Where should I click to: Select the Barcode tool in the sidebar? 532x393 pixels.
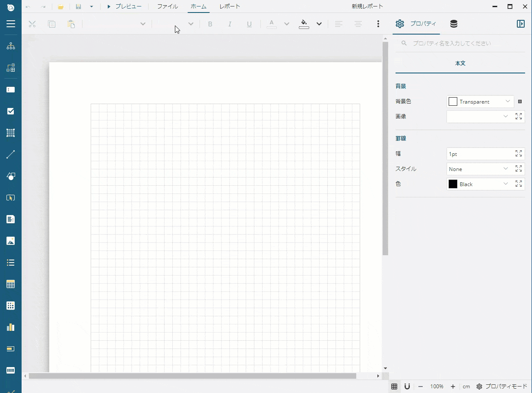pyautogui.click(x=10, y=370)
